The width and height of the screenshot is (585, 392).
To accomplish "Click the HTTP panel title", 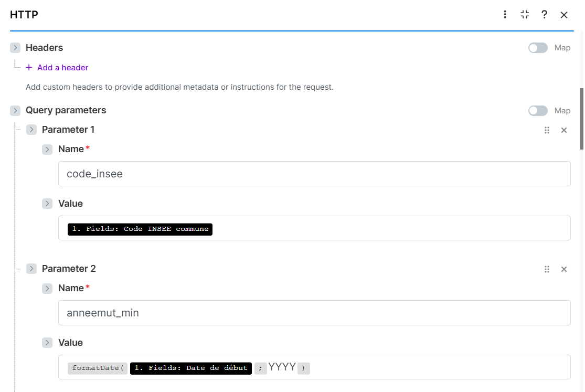I will [24, 15].
